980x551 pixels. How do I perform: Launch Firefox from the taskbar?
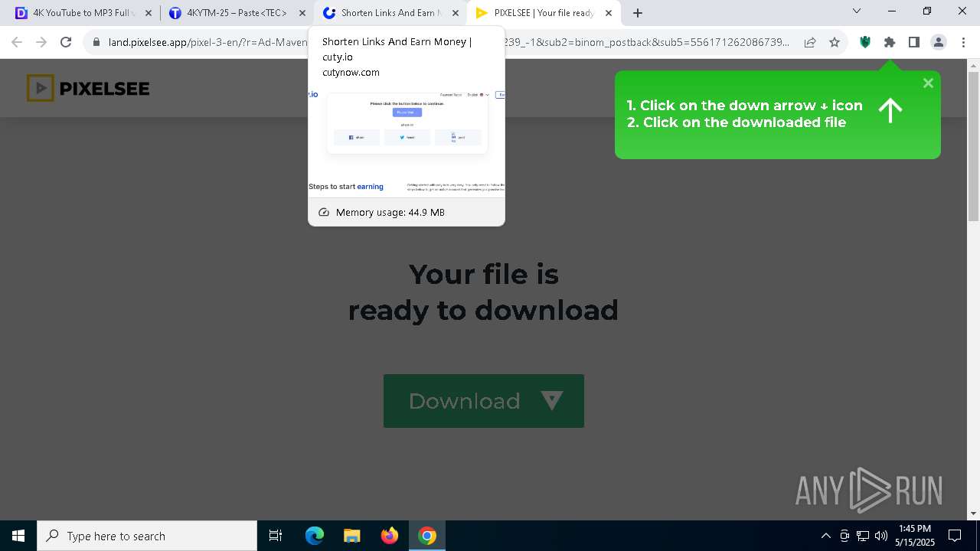(390, 536)
